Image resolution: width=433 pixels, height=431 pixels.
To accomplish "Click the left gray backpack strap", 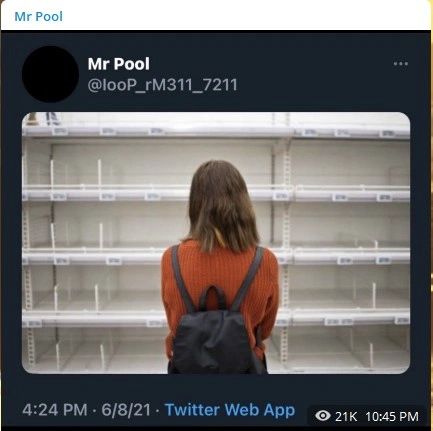I will point(182,278).
